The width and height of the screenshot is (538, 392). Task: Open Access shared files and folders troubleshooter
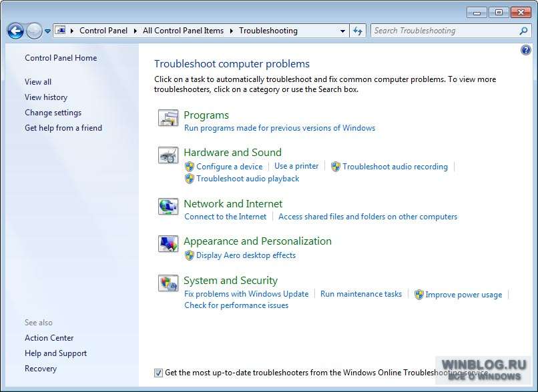pos(368,217)
